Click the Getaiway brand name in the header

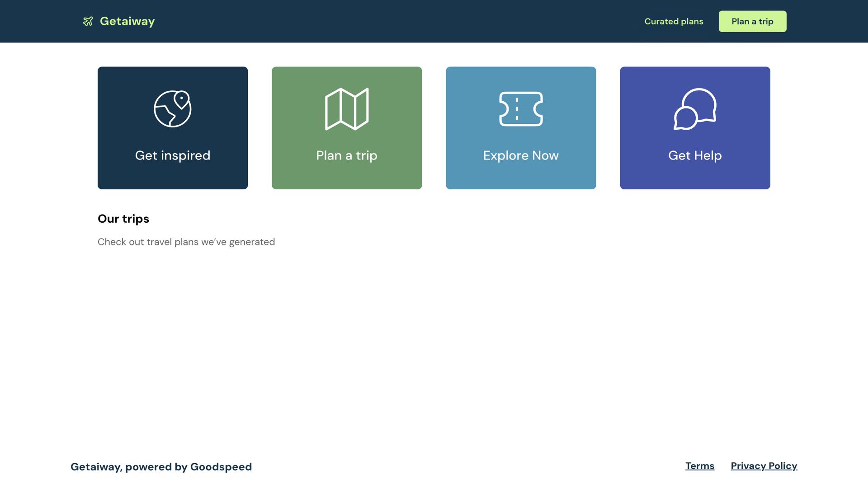[x=127, y=21]
